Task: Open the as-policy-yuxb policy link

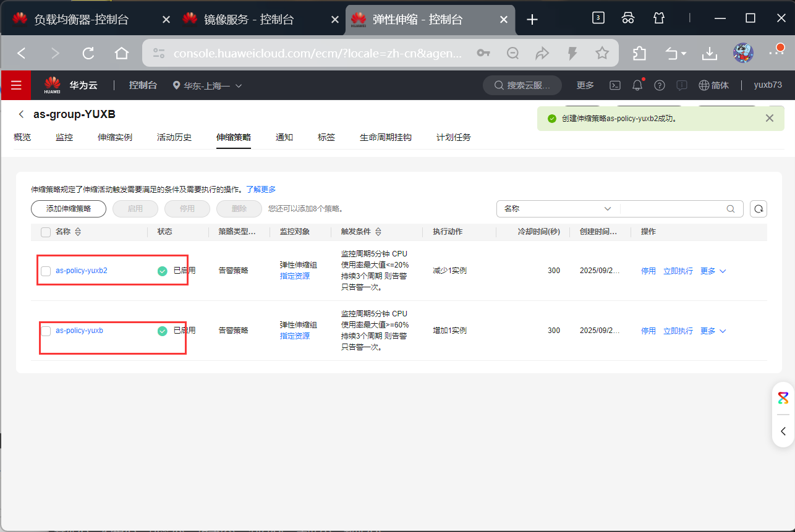Action: 79,331
